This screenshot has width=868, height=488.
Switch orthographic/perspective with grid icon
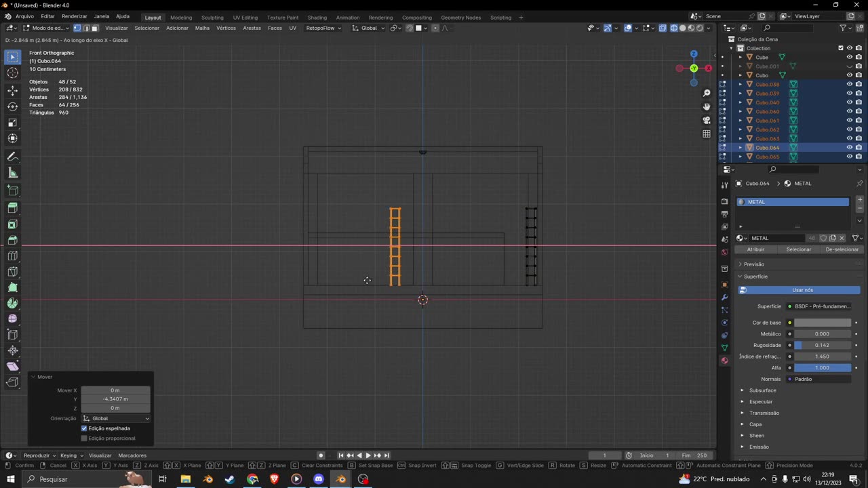(x=707, y=134)
